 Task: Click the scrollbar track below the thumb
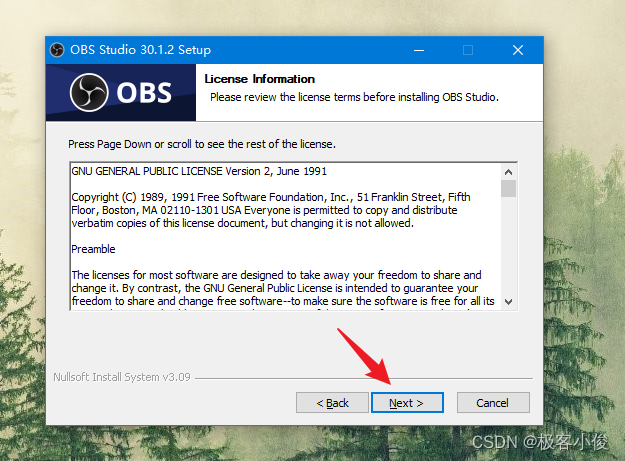tap(508, 245)
